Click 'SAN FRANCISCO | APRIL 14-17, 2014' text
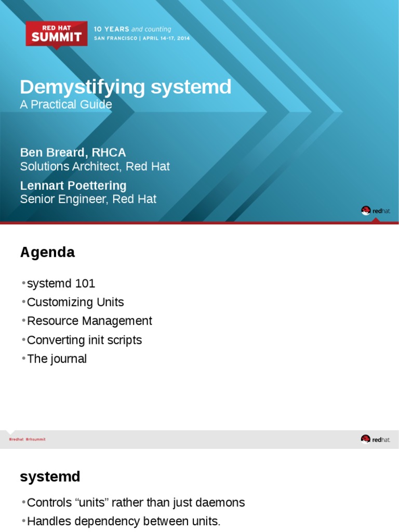This screenshot has width=399, height=532. pyautogui.click(x=142, y=38)
